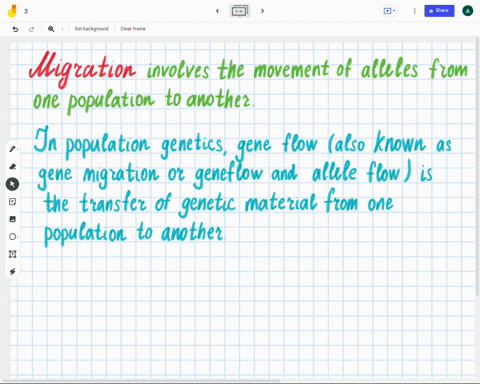Open the Jamboard home logo
This screenshot has width=480, height=384.
tap(12, 11)
